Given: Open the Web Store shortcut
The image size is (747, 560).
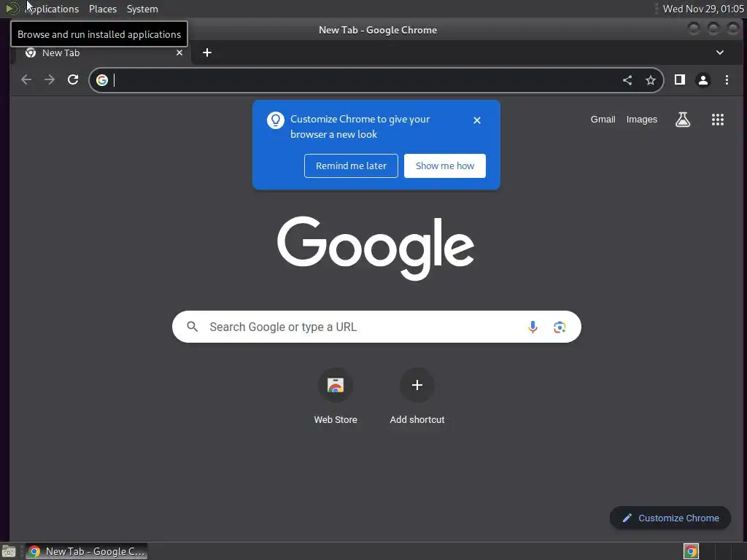Looking at the screenshot, I should (x=336, y=396).
